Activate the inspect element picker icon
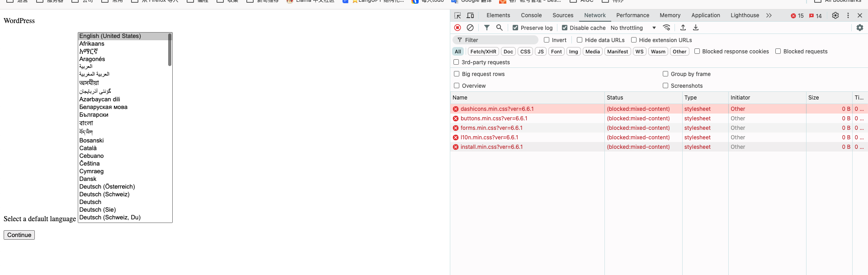Screen dimensions: 868x275 point(458,15)
